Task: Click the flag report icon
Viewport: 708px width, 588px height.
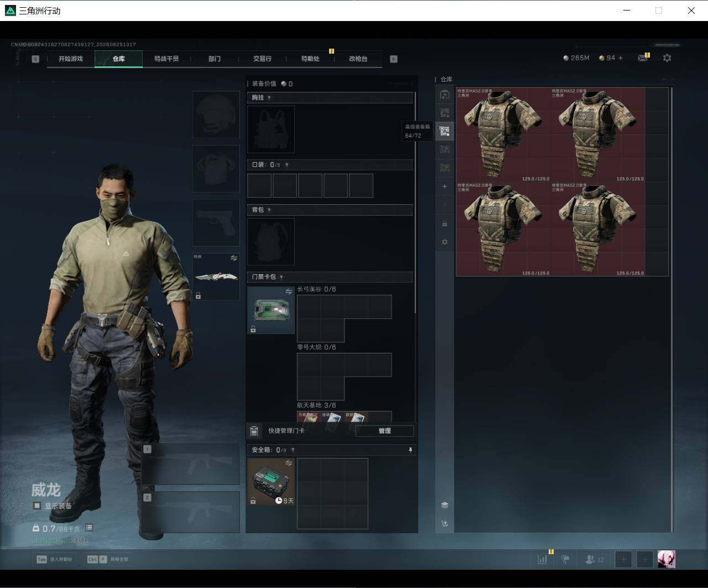Action: (x=565, y=559)
